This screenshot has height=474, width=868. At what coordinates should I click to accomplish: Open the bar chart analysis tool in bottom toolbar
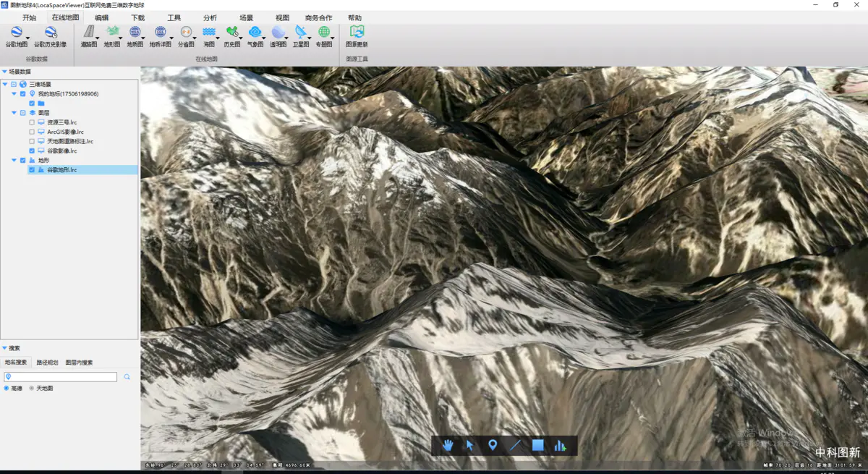click(560, 446)
